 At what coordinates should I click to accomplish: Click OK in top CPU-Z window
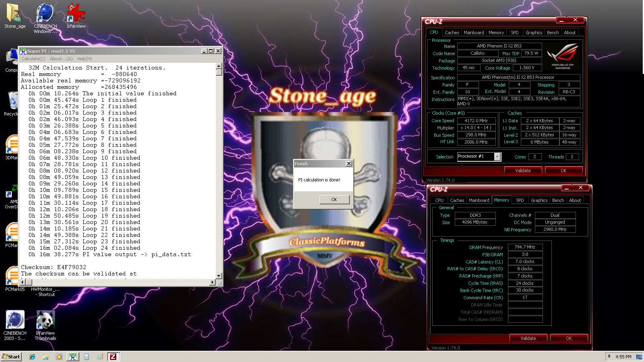[563, 171]
